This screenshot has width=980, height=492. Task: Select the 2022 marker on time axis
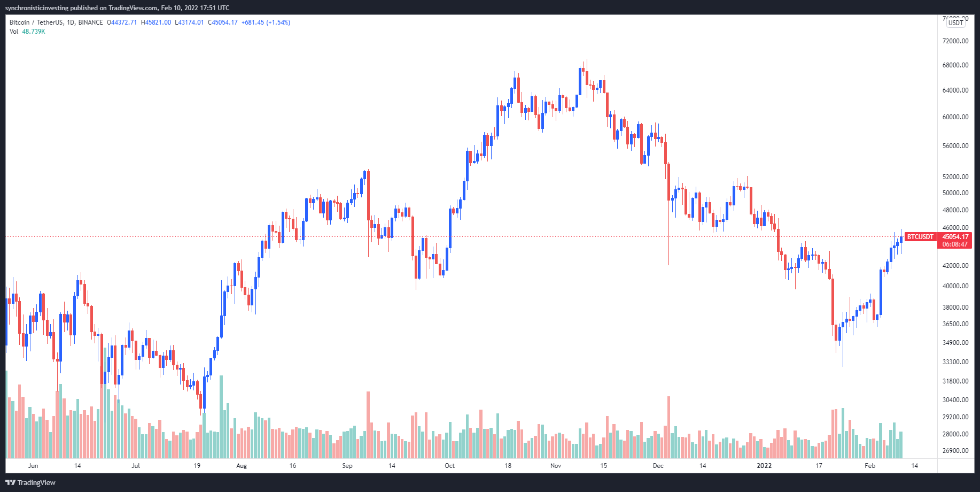[764, 466]
